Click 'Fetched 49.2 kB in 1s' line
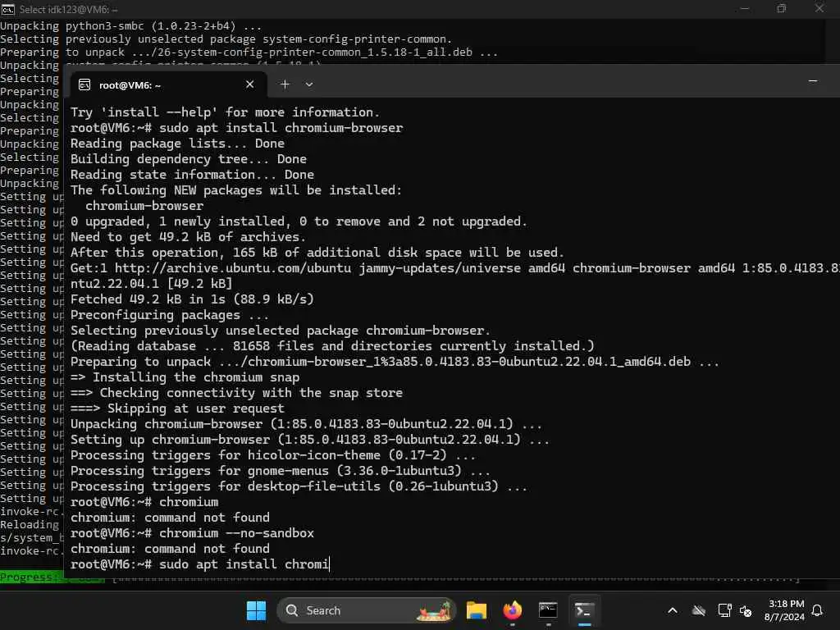 (x=192, y=299)
